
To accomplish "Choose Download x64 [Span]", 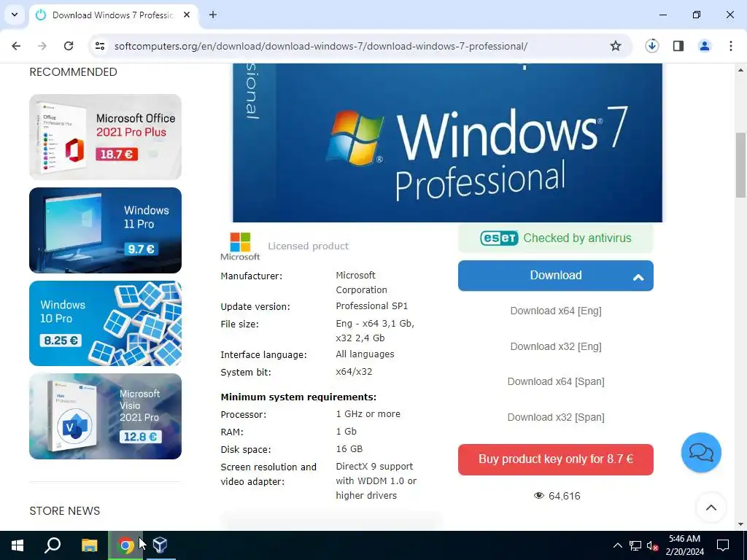I will tap(555, 382).
